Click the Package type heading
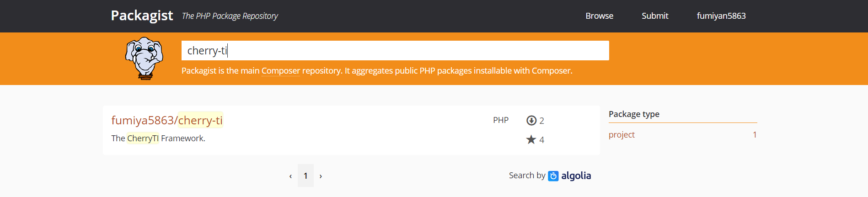 click(x=634, y=114)
